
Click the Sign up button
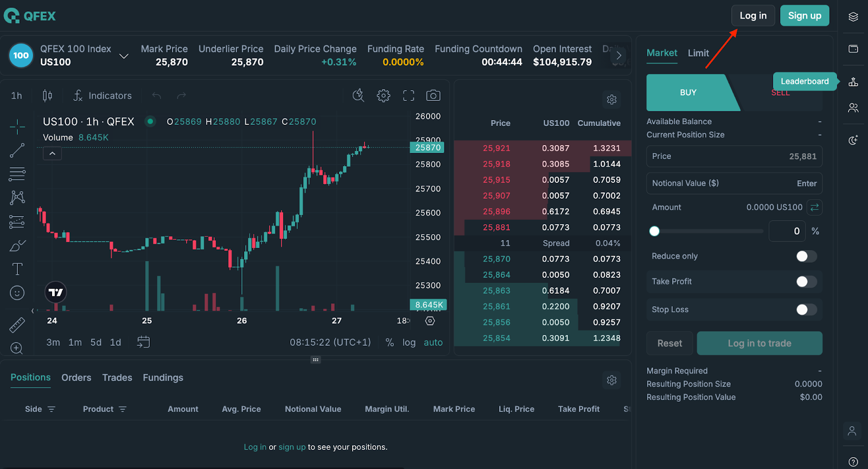805,16
